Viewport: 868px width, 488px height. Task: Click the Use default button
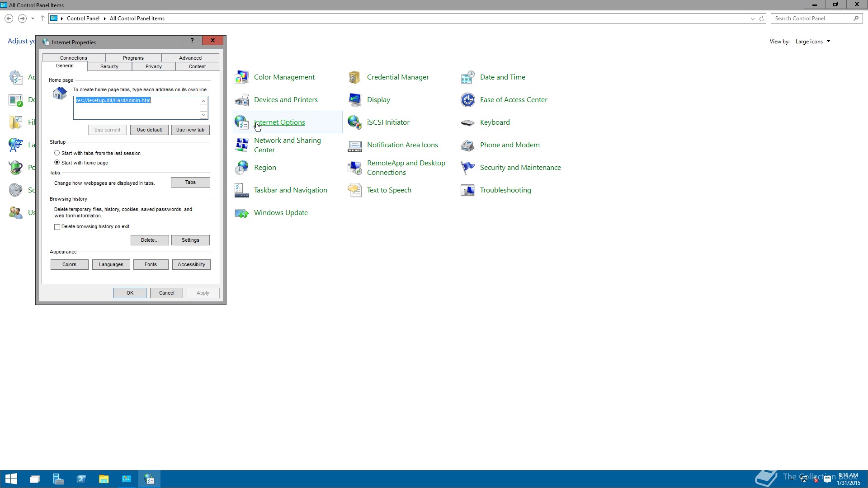point(149,130)
